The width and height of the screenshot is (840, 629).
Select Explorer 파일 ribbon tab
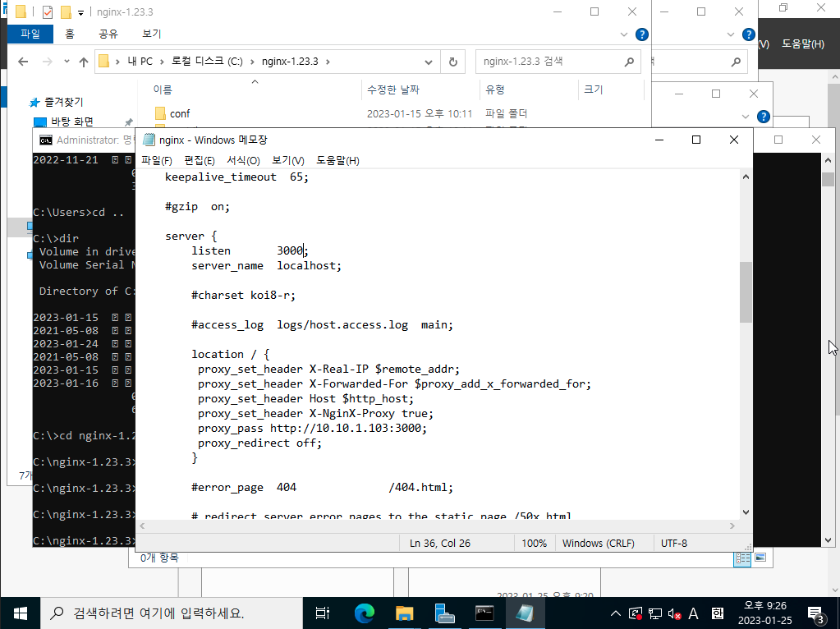30,34
